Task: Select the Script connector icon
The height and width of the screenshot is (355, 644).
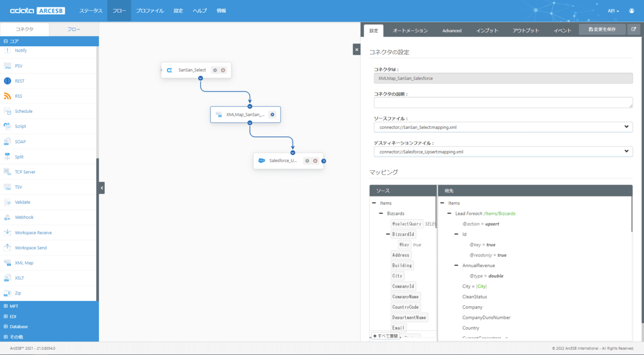Action: (8, 126)
